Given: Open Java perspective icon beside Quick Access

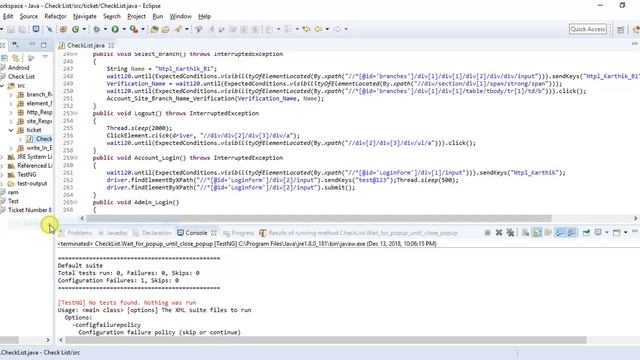Looking at the screenshot, I should (x=636, y=29).
